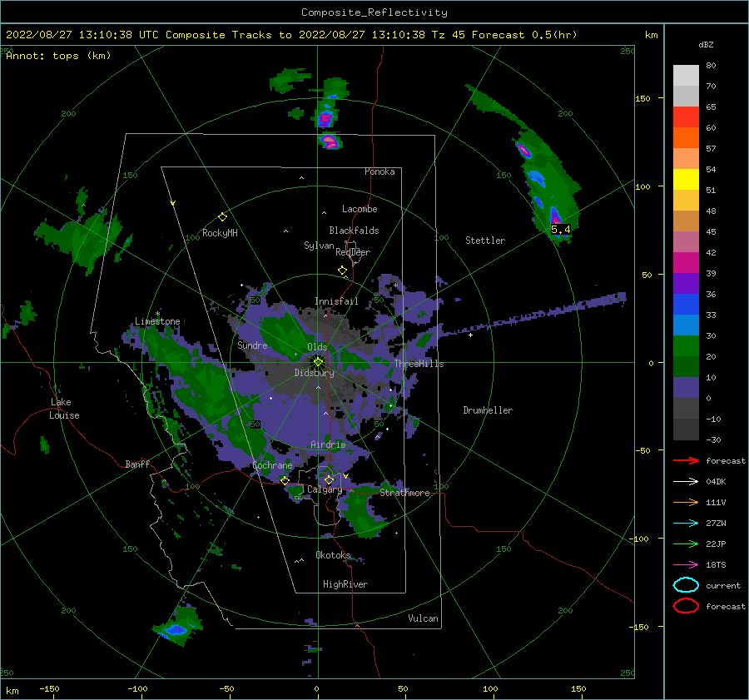The height and width of the screenshot is (700, 749).
Task: Click the red forecast arrow legend icon
Action: coord(686,460)
